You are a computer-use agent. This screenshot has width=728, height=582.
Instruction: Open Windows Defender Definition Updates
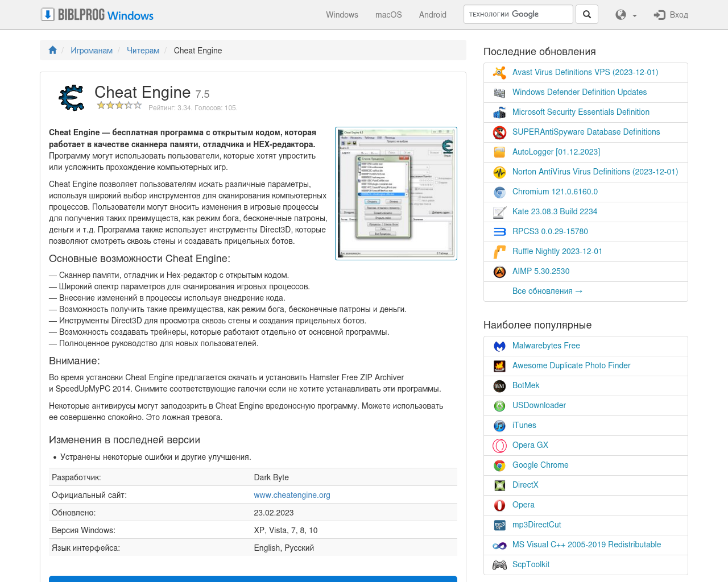point(580,92)
